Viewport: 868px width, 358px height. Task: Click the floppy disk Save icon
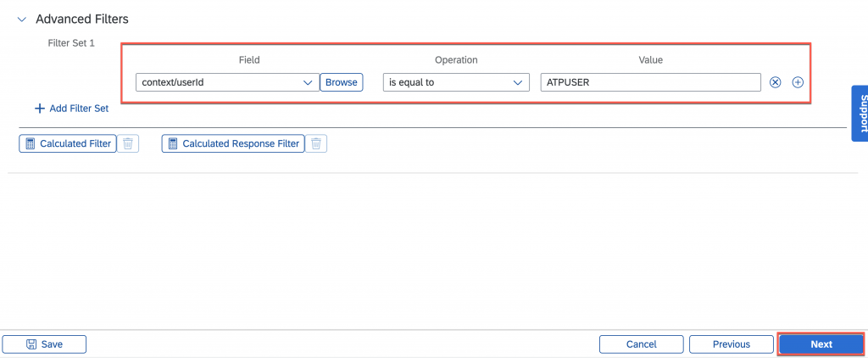point(31,344)
